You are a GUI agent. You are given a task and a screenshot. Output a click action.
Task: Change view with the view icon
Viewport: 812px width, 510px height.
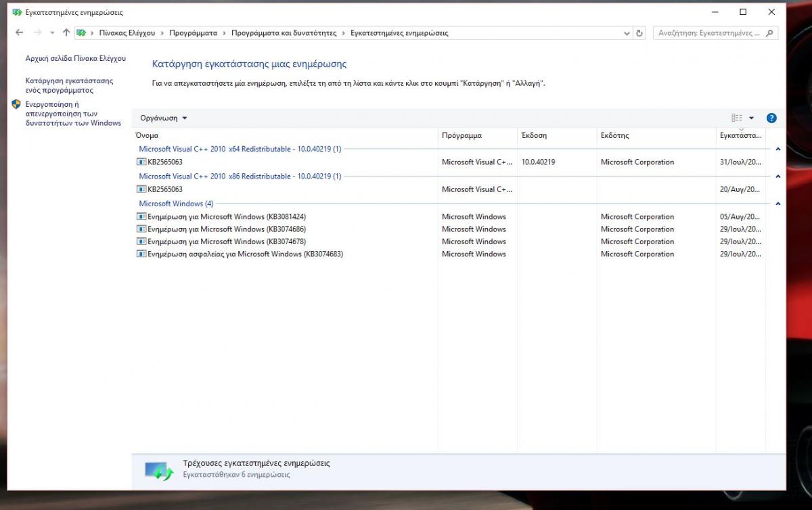pos(737,118)
